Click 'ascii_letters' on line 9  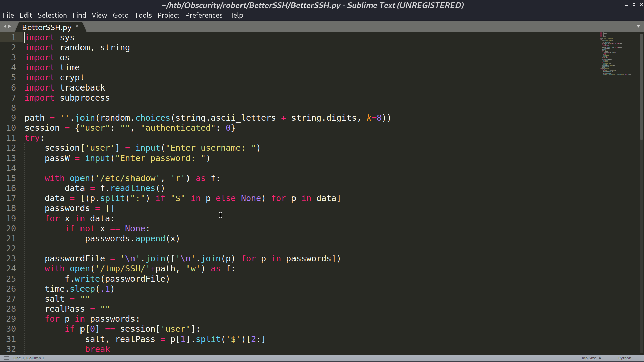(x=243, y=118)
